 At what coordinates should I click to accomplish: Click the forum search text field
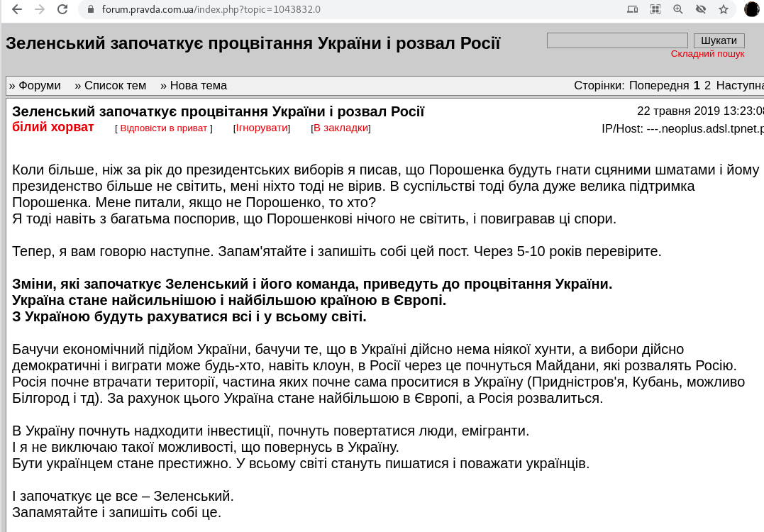click(617, 40)
